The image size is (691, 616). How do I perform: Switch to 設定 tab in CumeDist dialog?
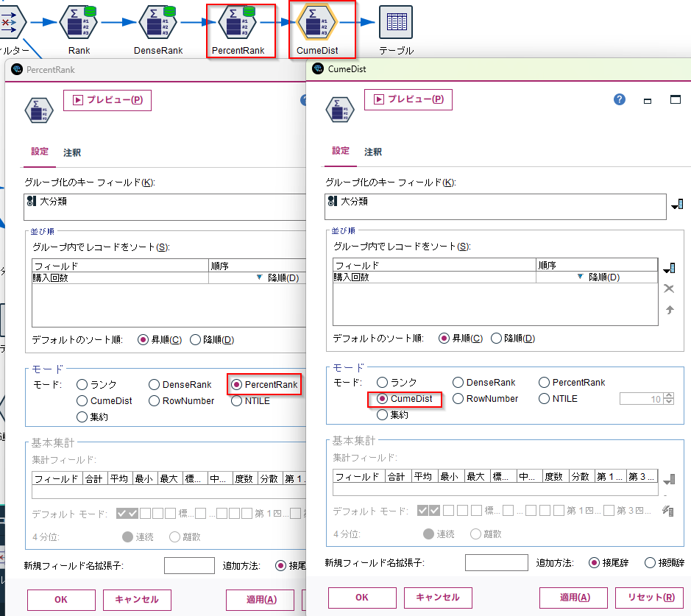[340, 151]
